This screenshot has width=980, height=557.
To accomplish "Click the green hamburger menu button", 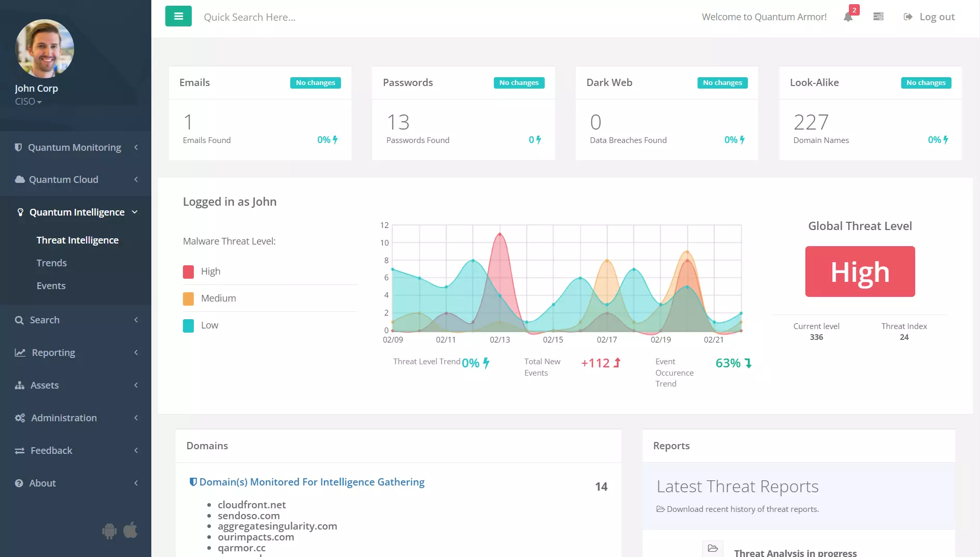I will (178, 17).
